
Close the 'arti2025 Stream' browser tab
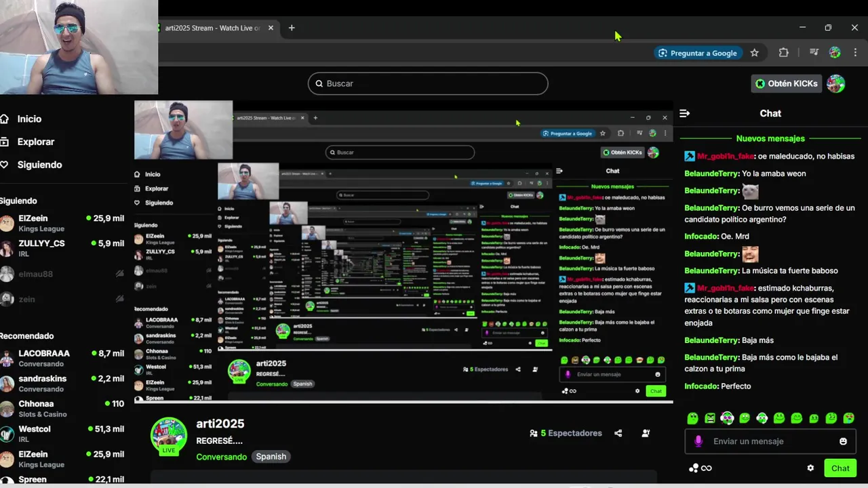pyautogui.click(x=271, y=28)
